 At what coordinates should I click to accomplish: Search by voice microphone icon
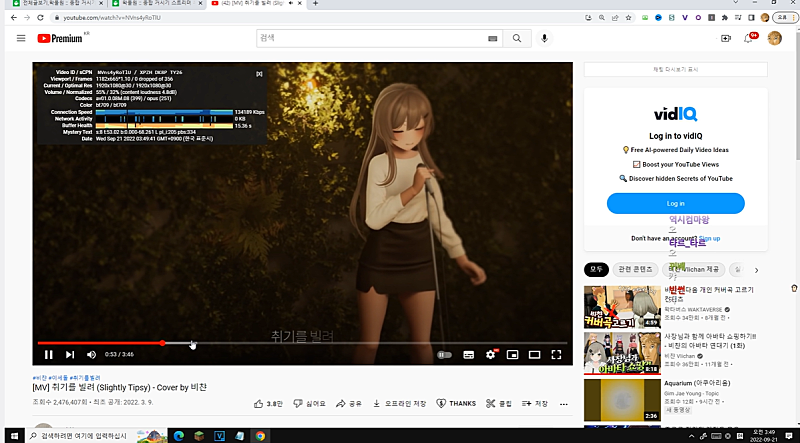[x=545, y=38]
